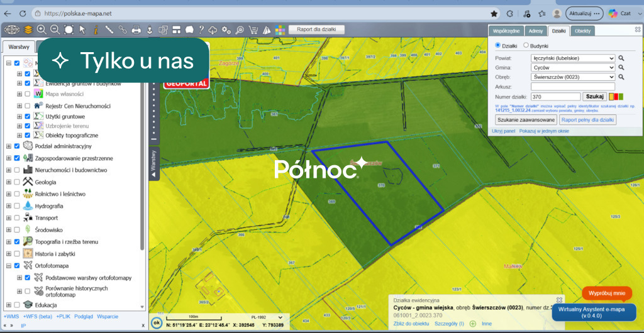Click the location pin marker tool
Image resolution: width=644 pixels, height=333 pixels.
[150, 30]
